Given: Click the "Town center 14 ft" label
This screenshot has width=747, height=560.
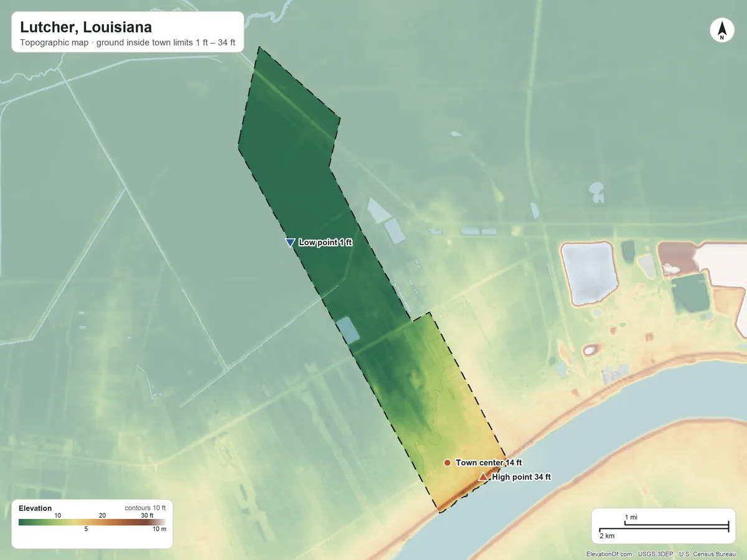Looking at the screenshot, I should pyautogui.click(x=489, y=463).
